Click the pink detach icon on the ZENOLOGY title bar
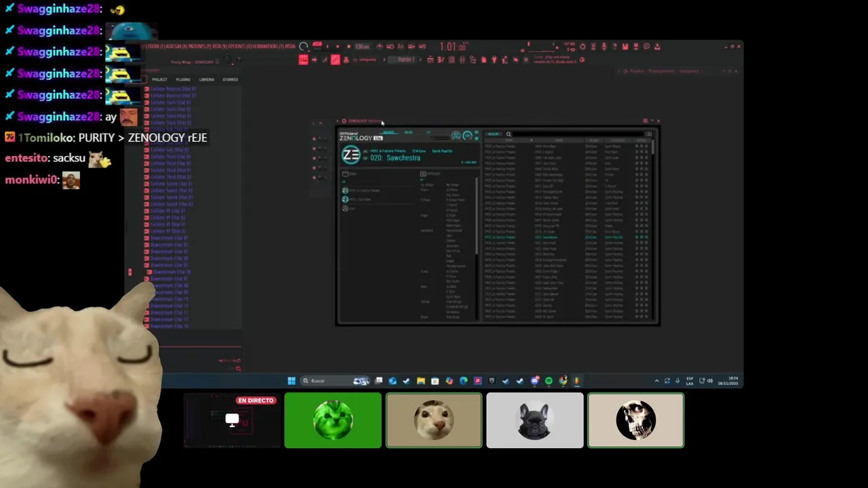This screenshot has height=488, width=868. [x=645, y=121]
